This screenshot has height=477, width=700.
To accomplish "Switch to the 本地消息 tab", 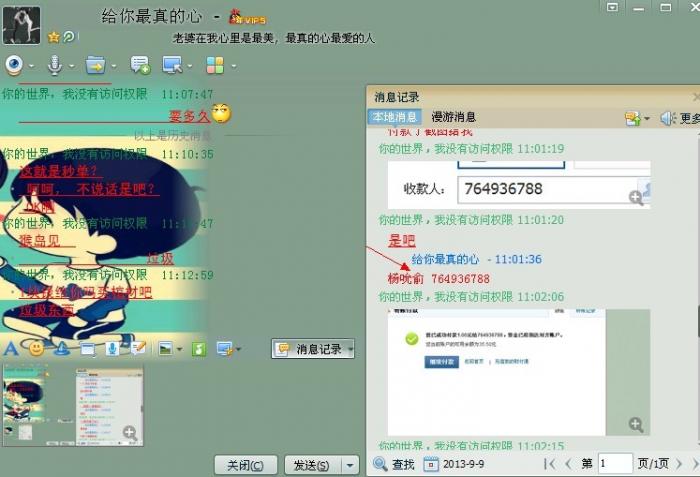I will tap(395, 117).
